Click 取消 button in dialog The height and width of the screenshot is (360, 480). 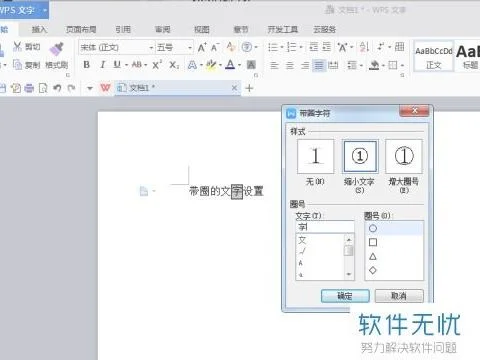pos(399,296)
